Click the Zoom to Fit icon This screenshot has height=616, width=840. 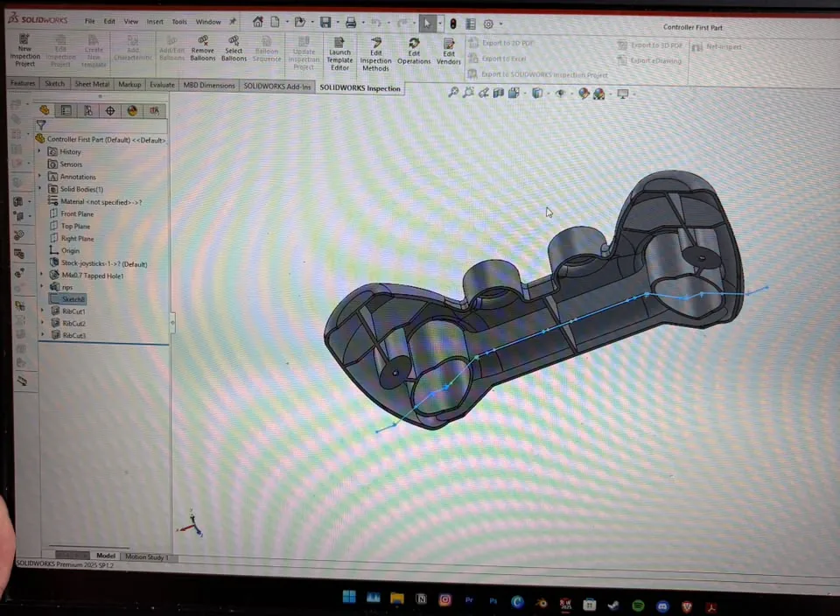453,93
